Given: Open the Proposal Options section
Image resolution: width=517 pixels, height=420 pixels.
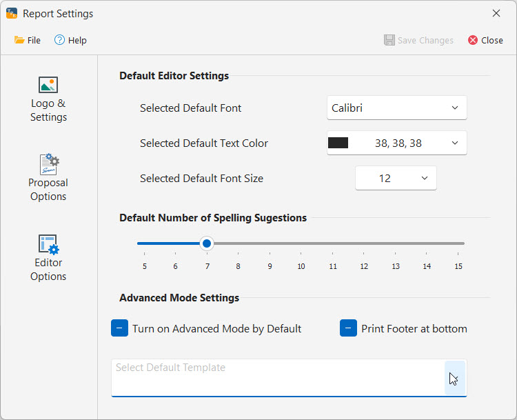Looking at the screenshot, I should (48, 177).
